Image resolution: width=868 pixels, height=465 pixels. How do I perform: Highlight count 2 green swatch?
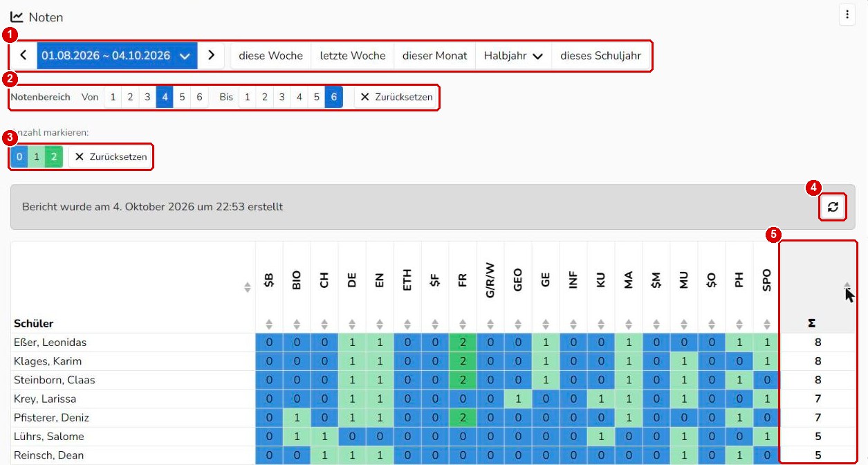[54, 157]
